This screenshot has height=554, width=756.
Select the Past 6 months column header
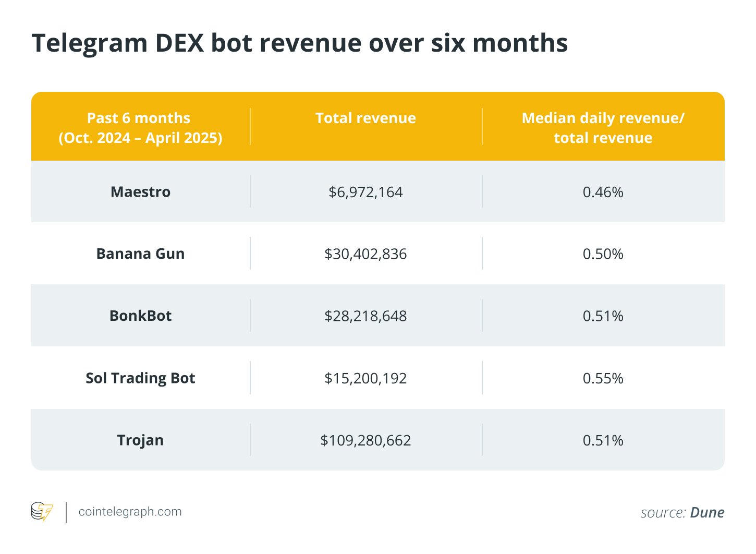point(140,128)
